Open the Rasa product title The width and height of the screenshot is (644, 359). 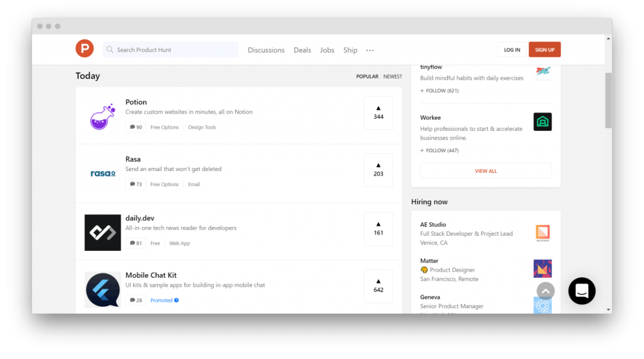133,159
